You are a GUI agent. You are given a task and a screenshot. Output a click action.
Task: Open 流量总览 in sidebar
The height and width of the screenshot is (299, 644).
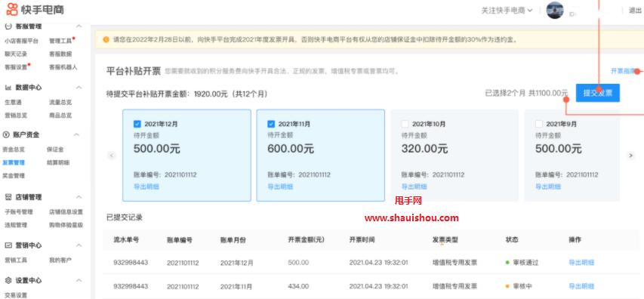[x=60, y=102]
